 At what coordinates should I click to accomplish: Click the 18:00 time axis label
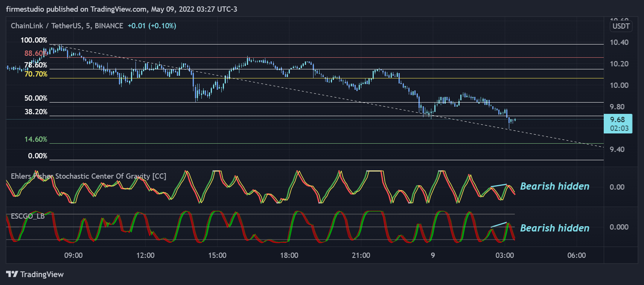click(x=289, y=255)
